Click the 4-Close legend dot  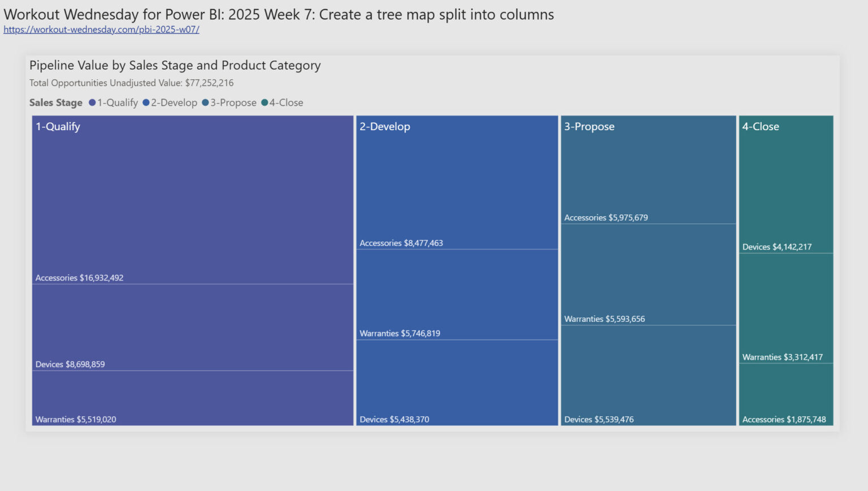pos(264,102)
